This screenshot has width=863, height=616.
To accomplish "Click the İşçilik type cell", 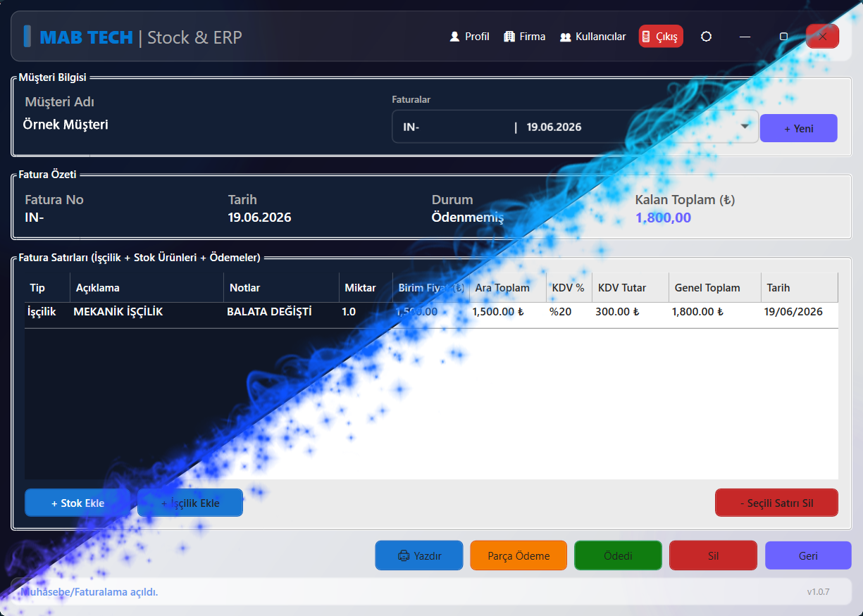I will pos(47,311).
